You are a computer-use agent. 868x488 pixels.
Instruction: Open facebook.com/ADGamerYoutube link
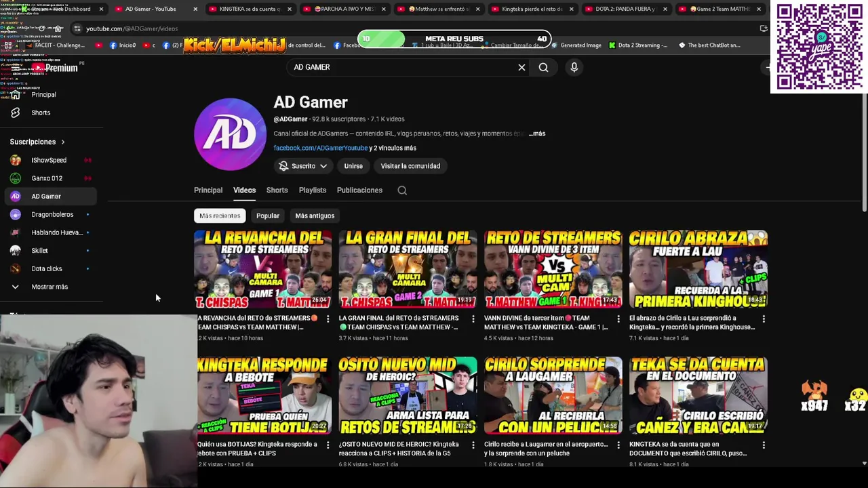(321, 148)
